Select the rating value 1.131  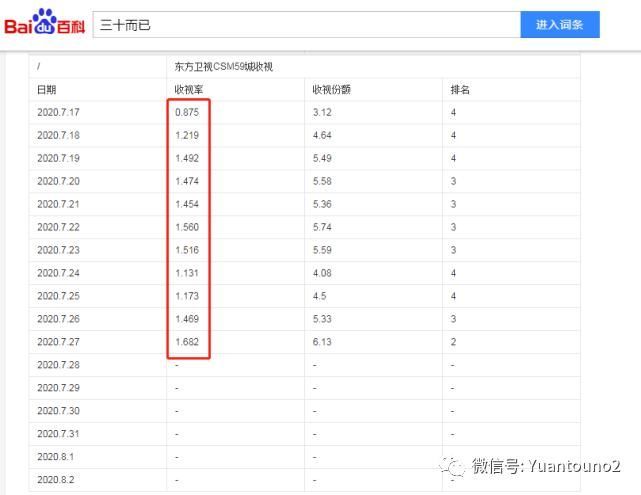pyautogui.click(x=187, y=273)
